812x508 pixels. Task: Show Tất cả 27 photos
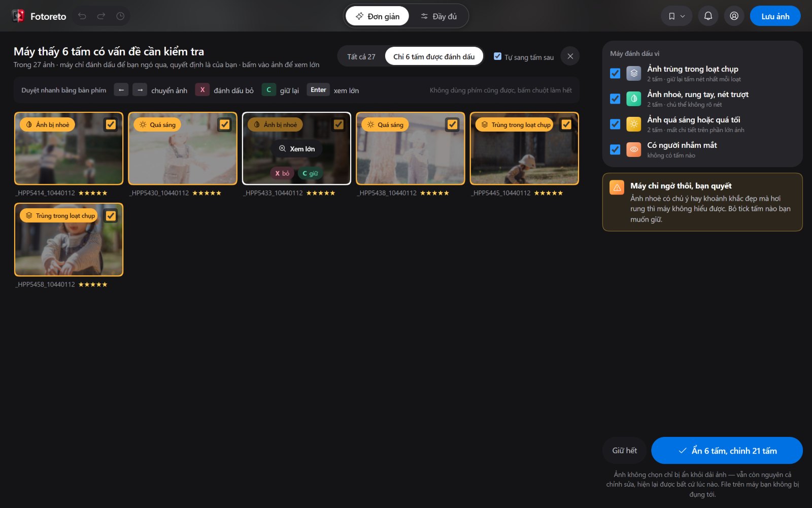(361, 56)
